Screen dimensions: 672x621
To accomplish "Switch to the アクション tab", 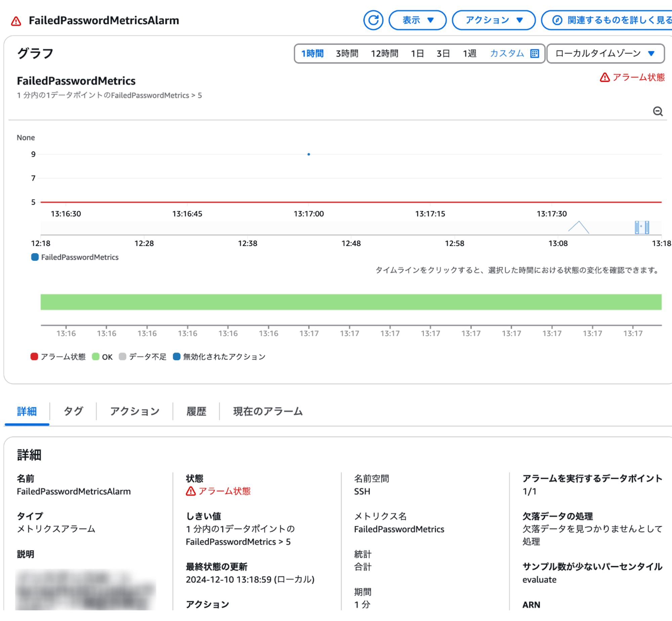I will click(135, 411).
